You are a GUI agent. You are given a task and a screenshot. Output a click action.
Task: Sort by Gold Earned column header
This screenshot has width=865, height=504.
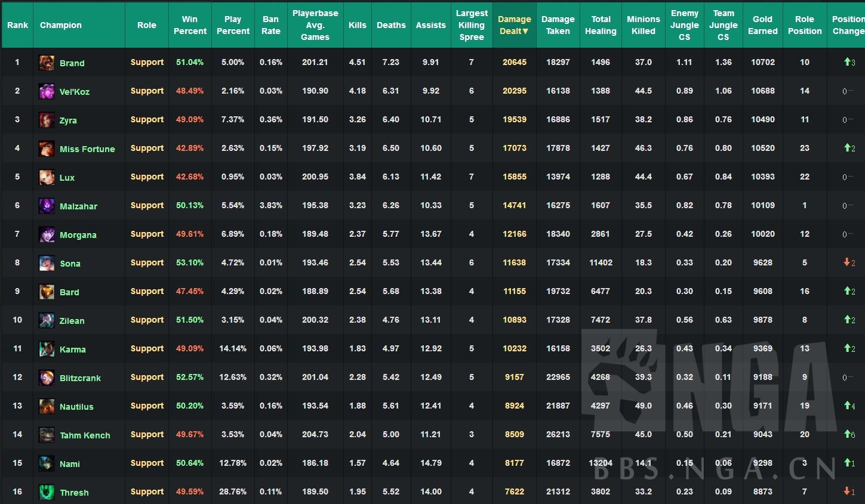click(762, 25)
